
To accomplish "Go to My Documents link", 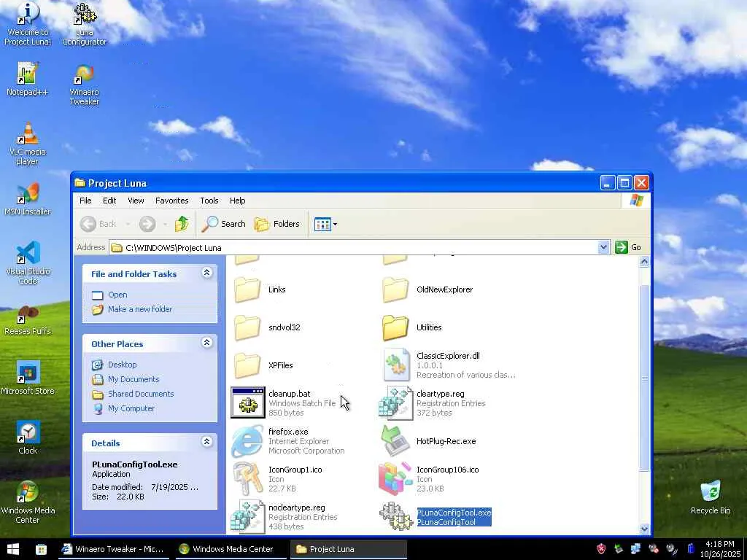I will (125, 379).
